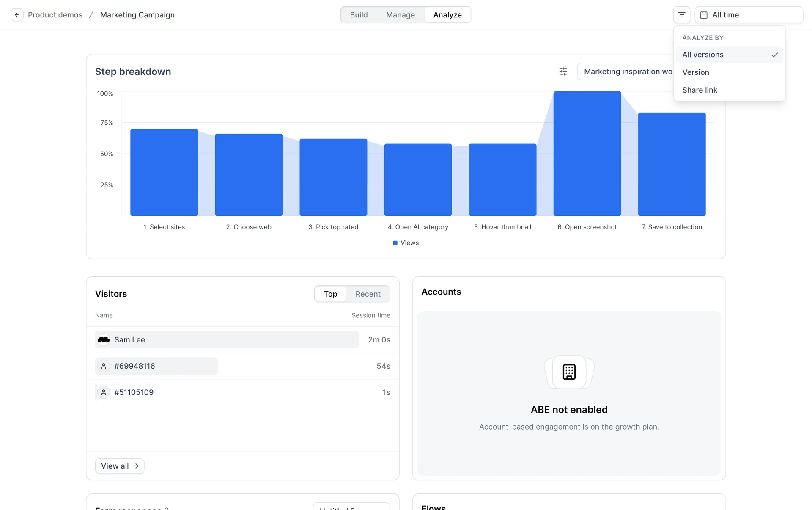Click Sam Lee's avatar icon
Screen dimensions: 812x510
click(x=104, y=340)
